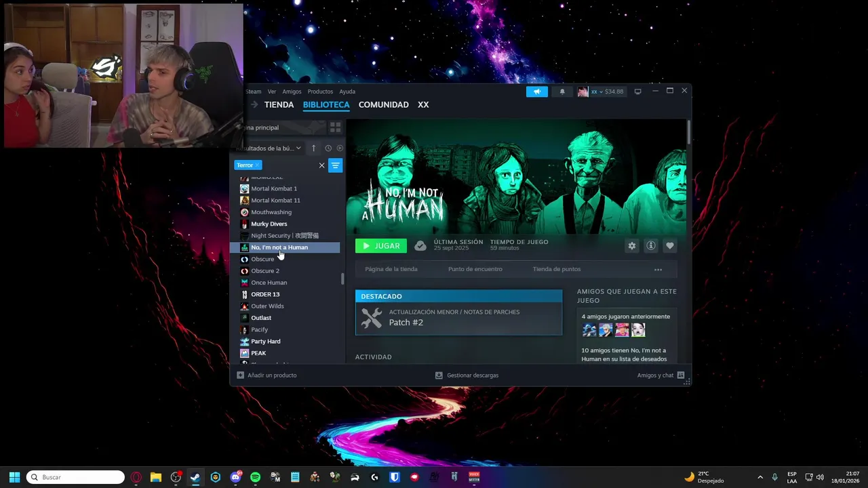
Task: Switch library to grid collections view
Action: (335, 127)
